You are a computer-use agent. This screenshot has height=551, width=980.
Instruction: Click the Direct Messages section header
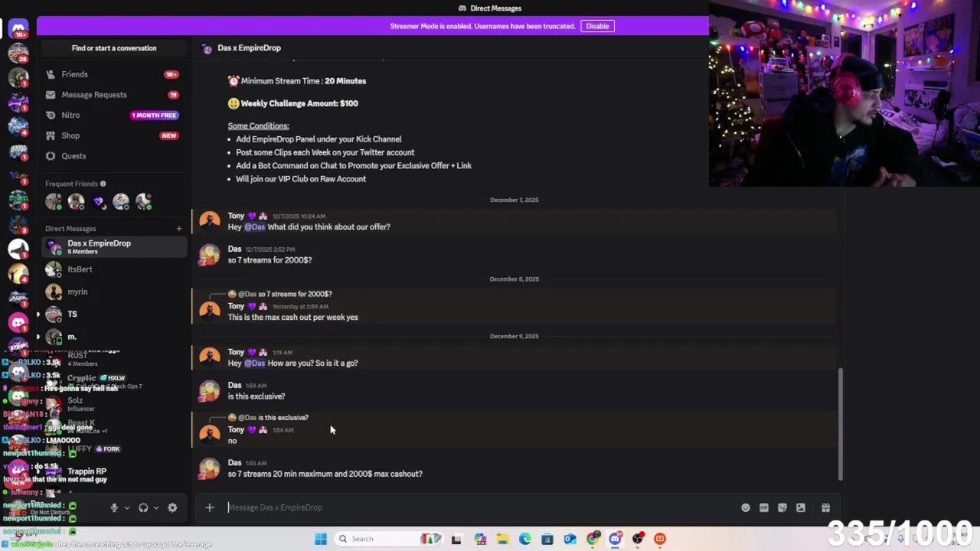click(x=70, y=229)
